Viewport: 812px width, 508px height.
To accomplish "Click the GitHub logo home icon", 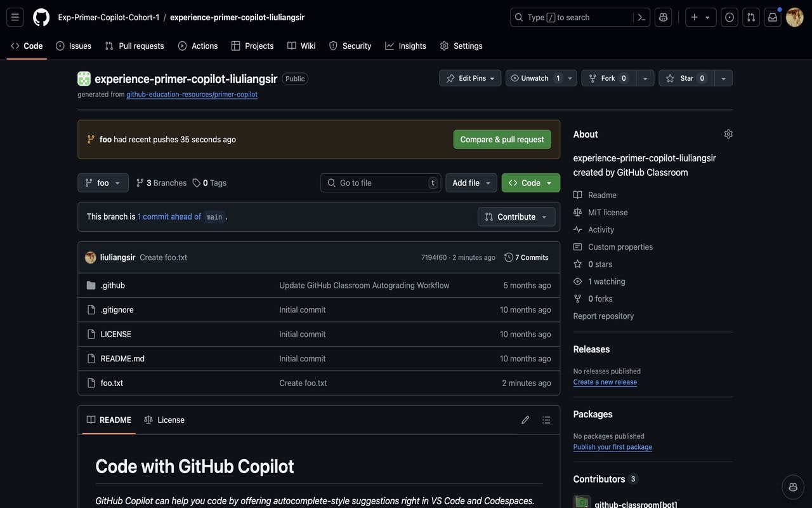I will click(x=41, y=17).
